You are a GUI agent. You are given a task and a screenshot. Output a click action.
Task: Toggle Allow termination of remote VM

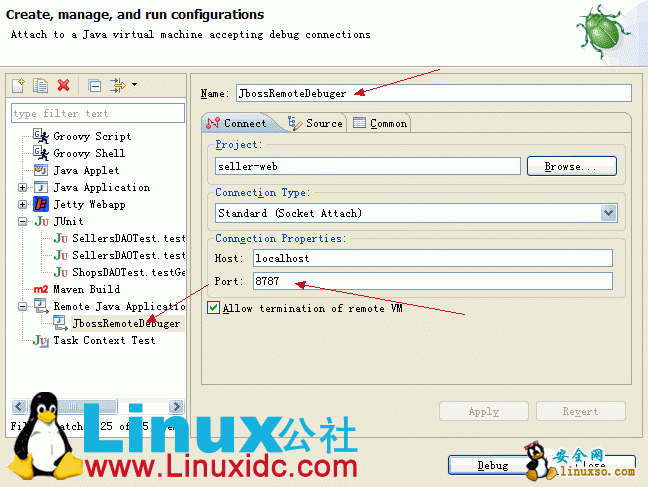(x=213, y=308)
